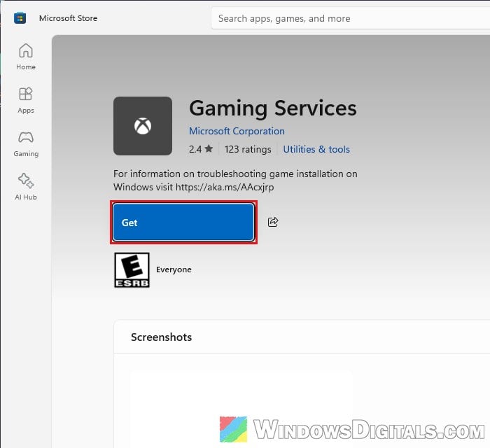The image size is (490, 448).
Task: Click the Screenshots section heading
Action: pos(161,337)
